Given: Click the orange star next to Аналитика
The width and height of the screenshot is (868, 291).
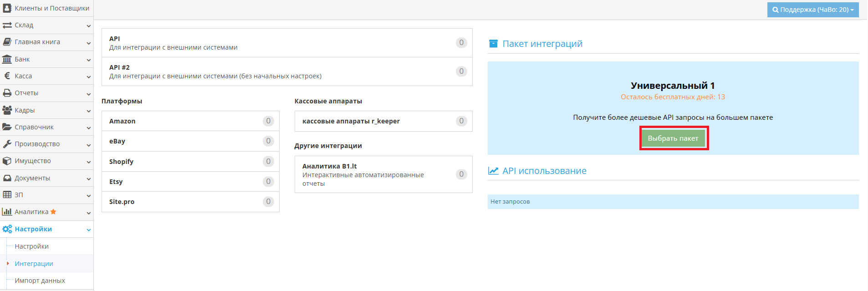Looking at the screenshot, I should point(53,212).
